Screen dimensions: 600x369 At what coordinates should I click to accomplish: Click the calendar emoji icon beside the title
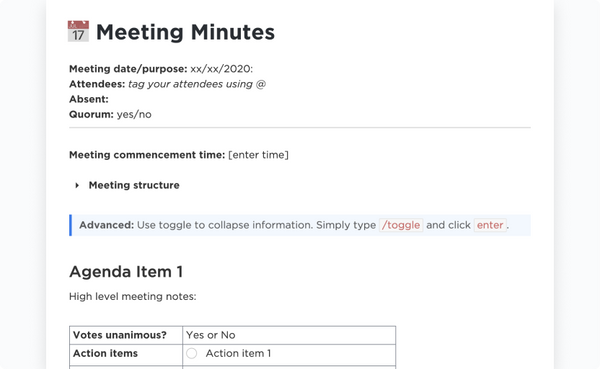coord(78,31)
